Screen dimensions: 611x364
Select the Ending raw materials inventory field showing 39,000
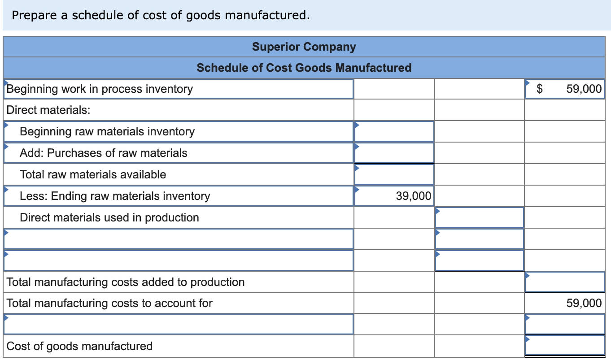tap(394, 196)
